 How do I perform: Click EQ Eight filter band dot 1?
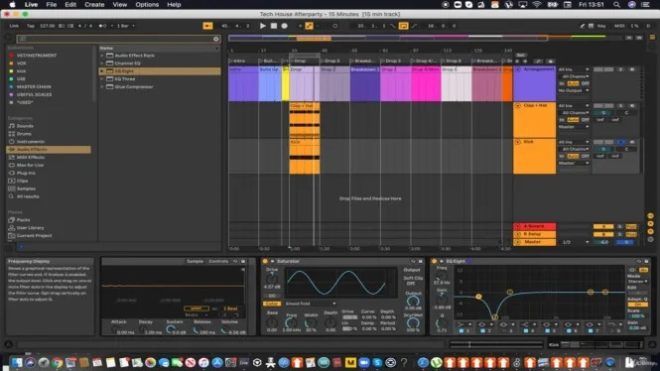(x=479, y=296)
